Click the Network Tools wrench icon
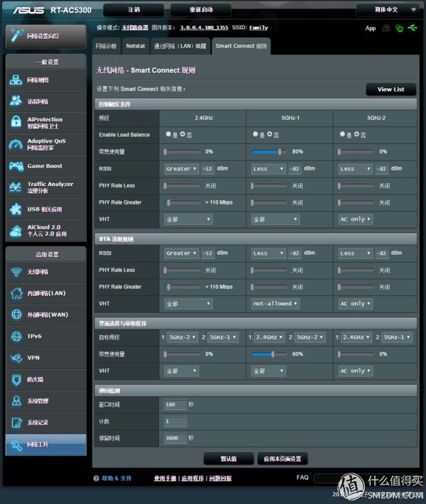The image size is (426, 504). pos(16,445)
